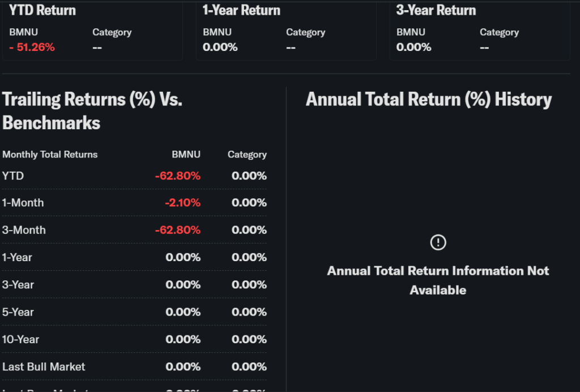Viewport: 580px width, 392px height.
Task: Click the Category table column header
Action: click(x=247, y=155)
